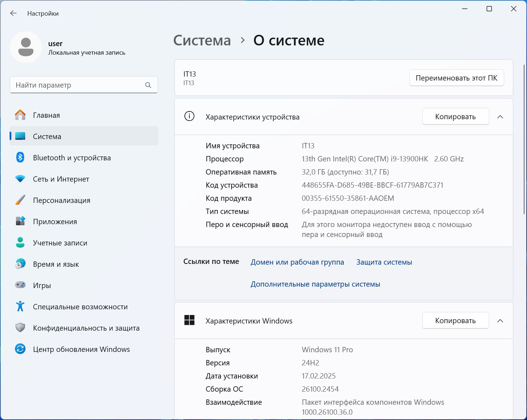Click the version value 24H2
527x420 pixels.
pos(310,363)
